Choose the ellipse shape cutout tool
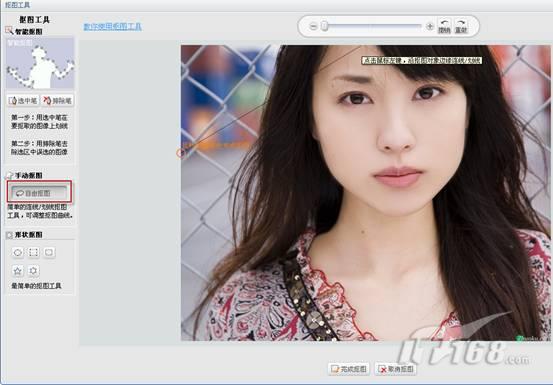Viewport: 553px width, 385px height. tap(18, 252)
